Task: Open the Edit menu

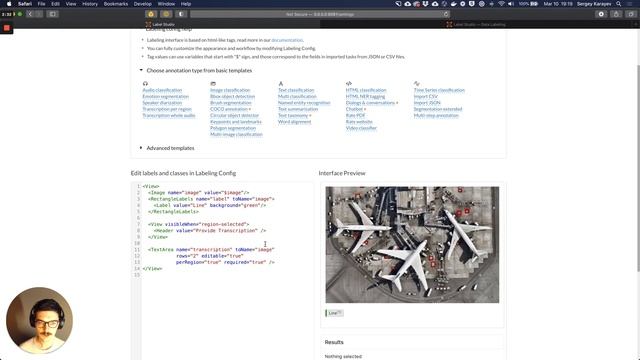Action: click(55, 4)
